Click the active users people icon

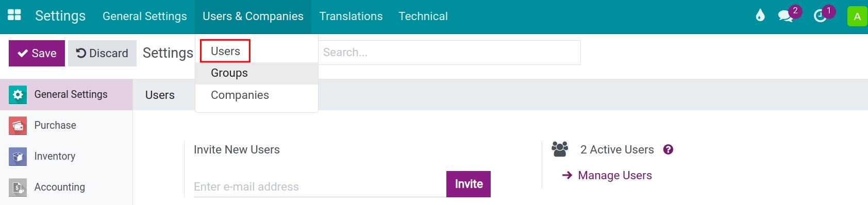click(x=560, y=149)
